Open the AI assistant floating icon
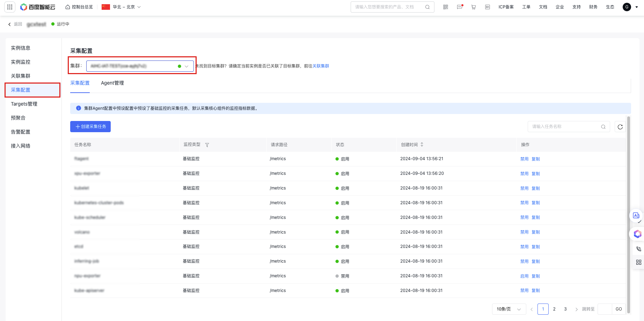 [636, 215]
